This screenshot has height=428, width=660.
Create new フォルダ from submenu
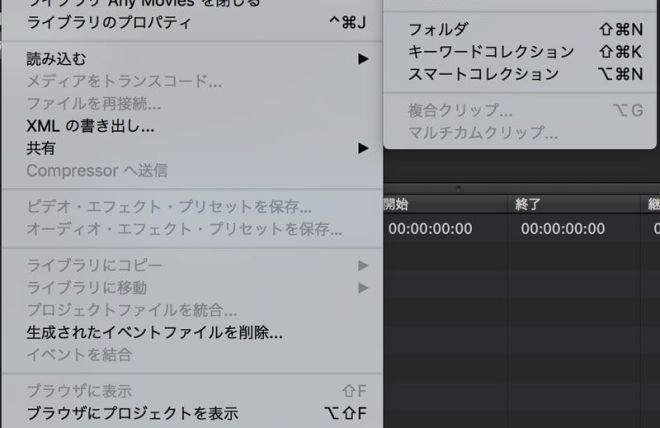438,29
